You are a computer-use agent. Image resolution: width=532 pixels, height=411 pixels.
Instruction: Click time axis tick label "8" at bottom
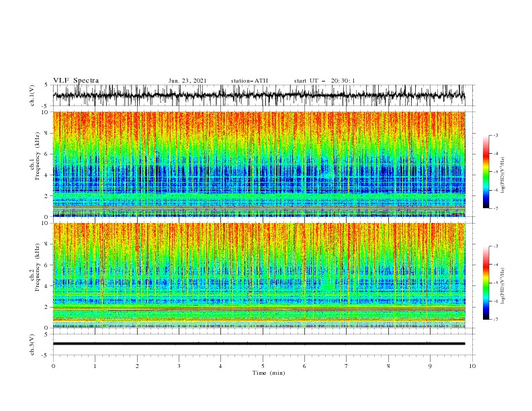pyautogui.click(x=388, y=366)
